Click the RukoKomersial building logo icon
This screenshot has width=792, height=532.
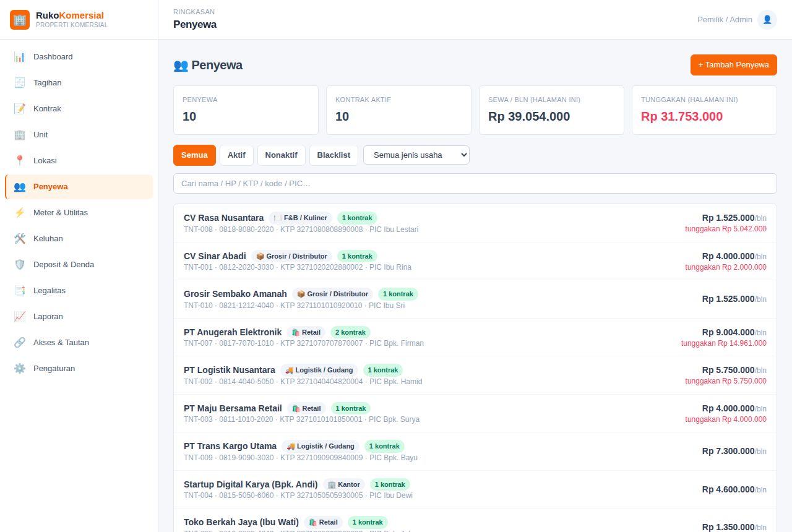[x=20, y=20]
